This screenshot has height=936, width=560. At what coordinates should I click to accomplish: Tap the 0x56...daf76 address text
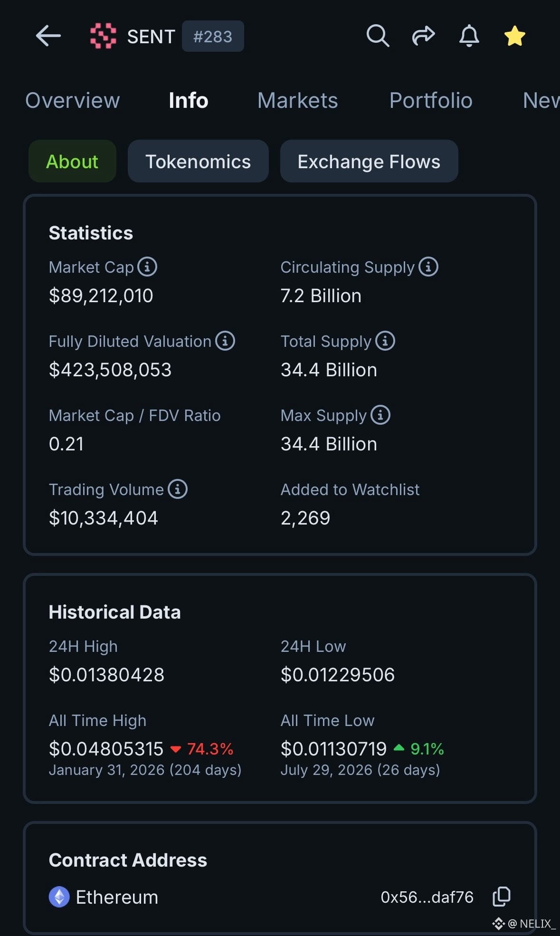click(x=427, y=897)
